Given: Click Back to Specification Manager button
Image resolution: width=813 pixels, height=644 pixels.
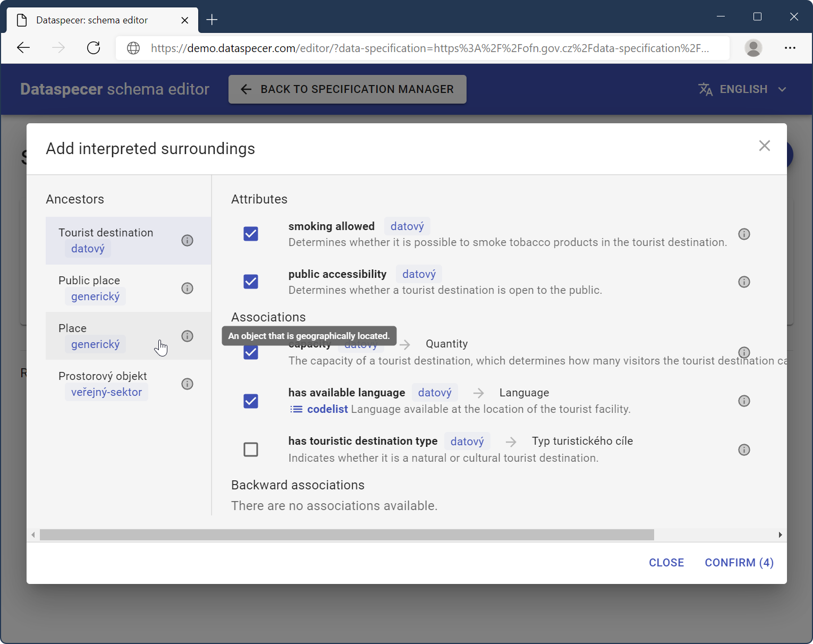Looking at the screenshot, I should click(x=348, y=89).
